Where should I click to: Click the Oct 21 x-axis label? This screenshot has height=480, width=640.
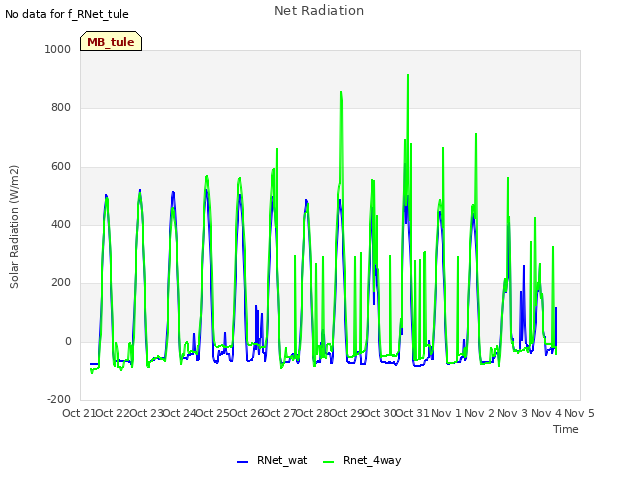pos(79,413)
